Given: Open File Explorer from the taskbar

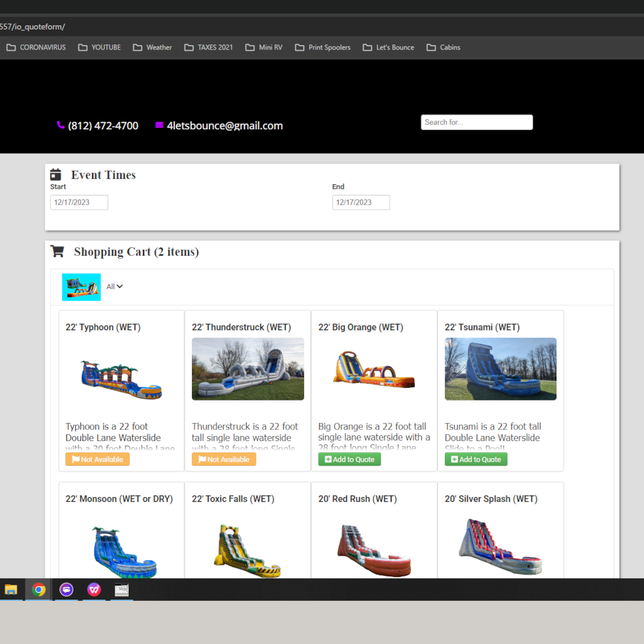Looking at the screenshot, I should tap(11, 590).
